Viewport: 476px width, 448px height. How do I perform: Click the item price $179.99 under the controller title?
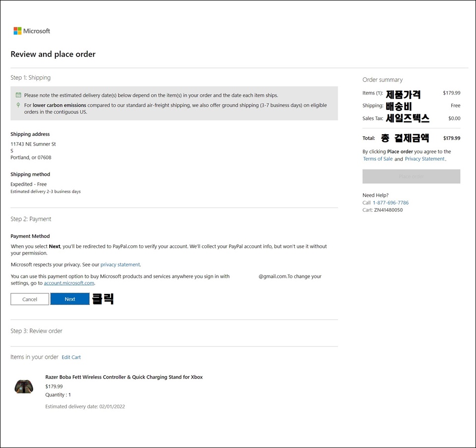point(54,387)
